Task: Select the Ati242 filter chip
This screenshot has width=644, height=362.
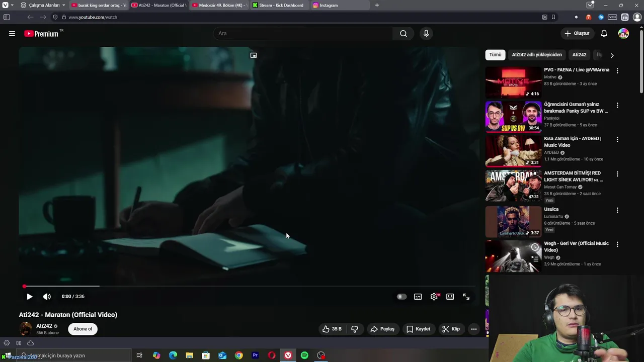Action: (x=579, y=55)
